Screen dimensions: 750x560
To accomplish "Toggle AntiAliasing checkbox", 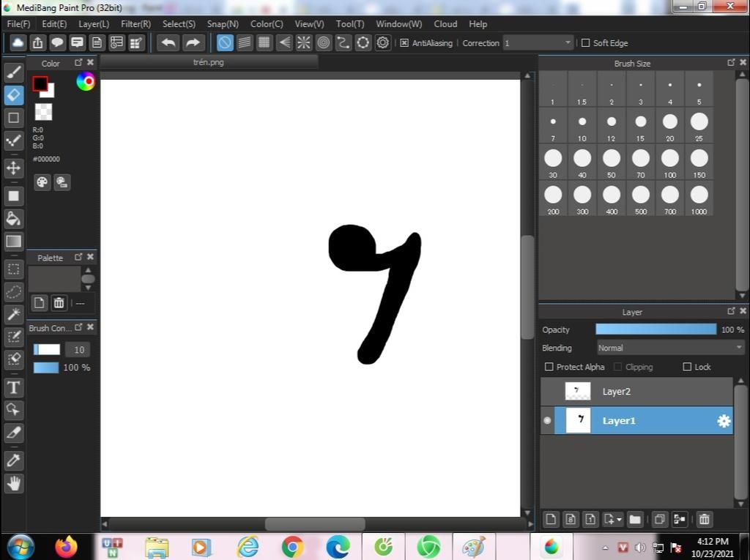I will pyautogui.click(x=404, y=43).
